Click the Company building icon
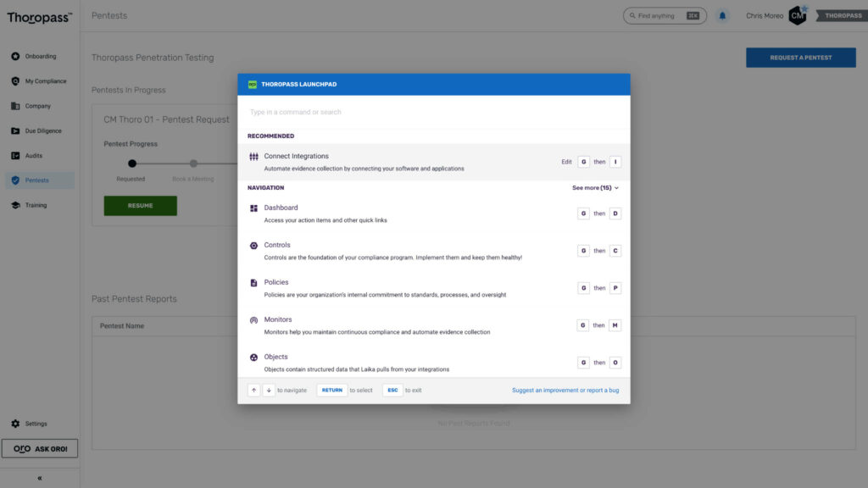This screenshot has width=868, height=488. tap(15, 106)
